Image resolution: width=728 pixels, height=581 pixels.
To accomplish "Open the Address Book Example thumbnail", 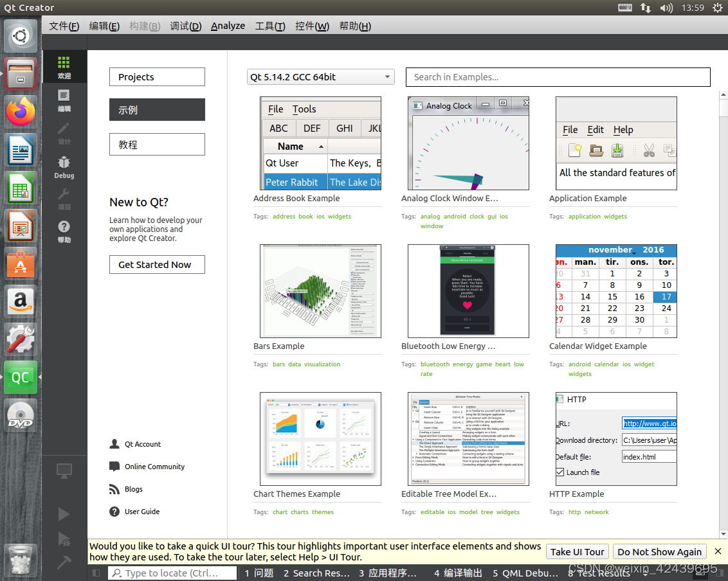I will pyautogui.click(x=320, y=143).
